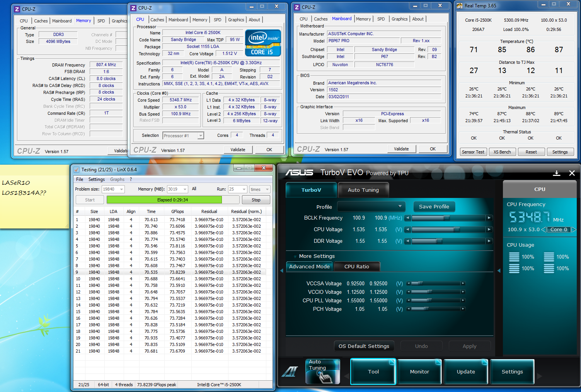Click Validate in the CPU-Z Mainboard window
Viewport: 581px width, 392px height.
[401, 149]
